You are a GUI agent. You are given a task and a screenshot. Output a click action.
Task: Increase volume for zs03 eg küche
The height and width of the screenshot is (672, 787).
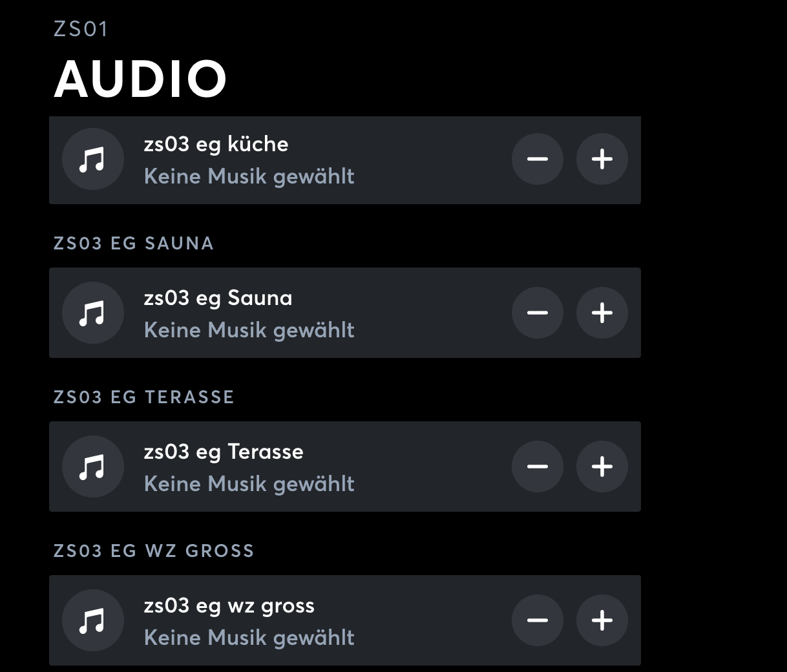click(602, 159)
